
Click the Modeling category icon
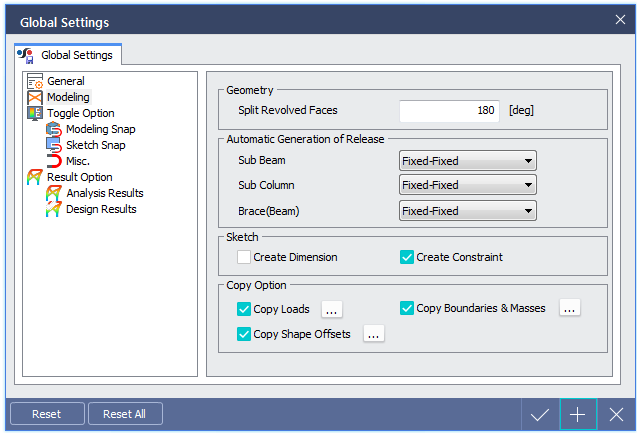[35, 97]
